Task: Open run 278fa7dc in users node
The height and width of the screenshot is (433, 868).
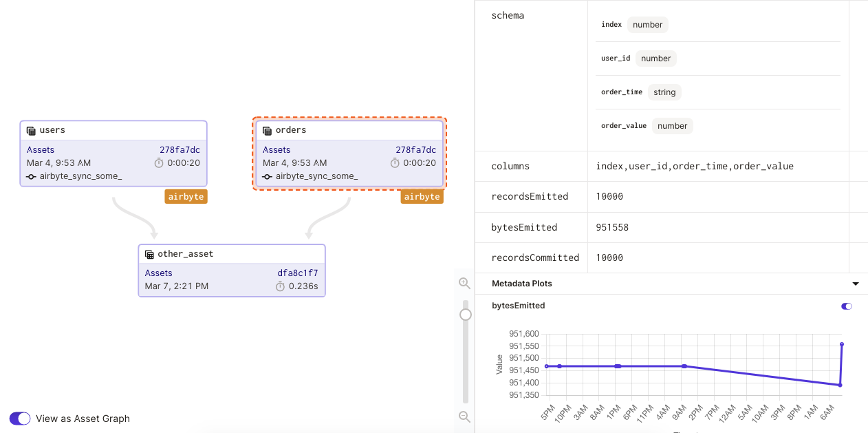Action: click(x=180, y=150)
